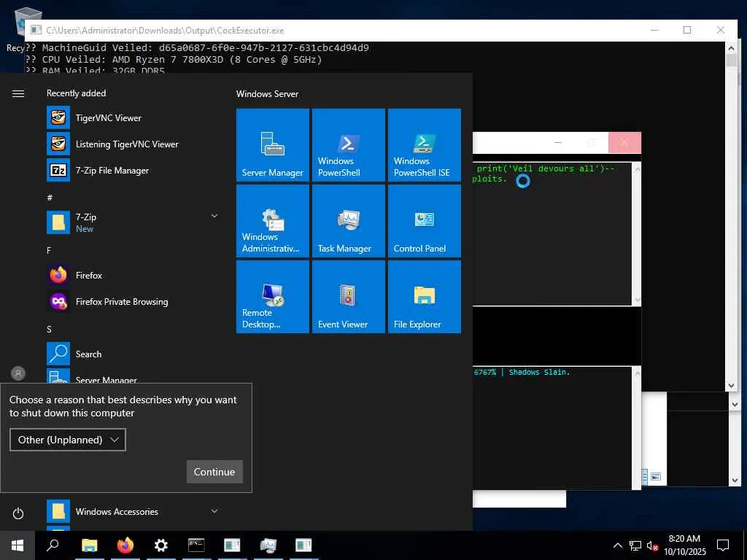Open the Action Center notifications icon

point(723,545)
